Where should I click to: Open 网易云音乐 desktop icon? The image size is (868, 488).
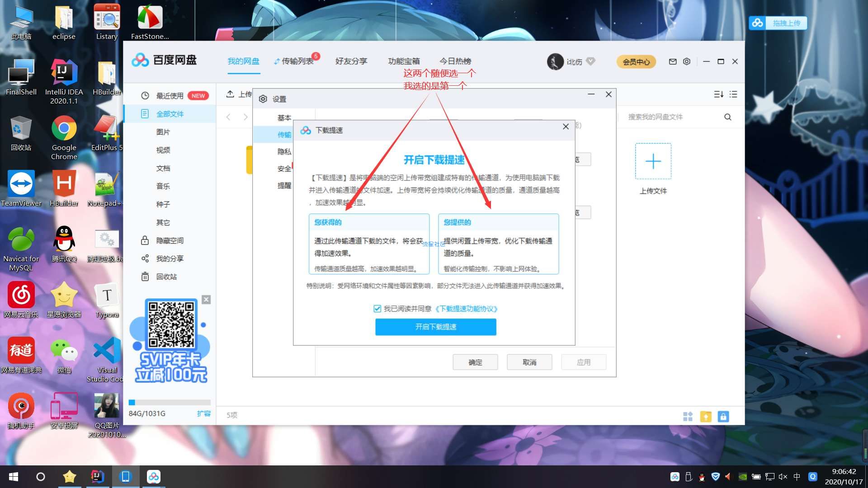click(x=21, y=300)
